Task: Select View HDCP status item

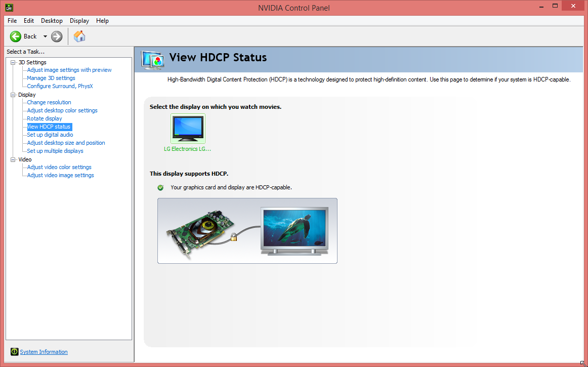Action: click(49, 127)
